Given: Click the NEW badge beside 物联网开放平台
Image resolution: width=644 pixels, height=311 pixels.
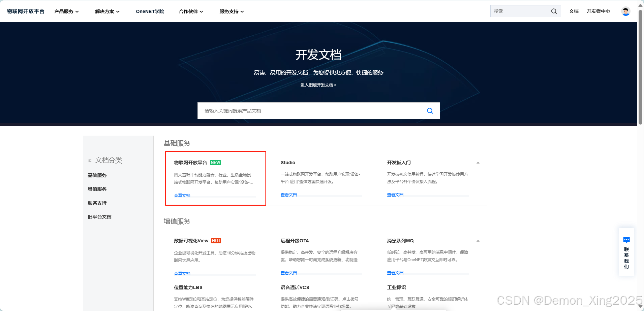Looking at the screenshot, I should pos(215,163).
